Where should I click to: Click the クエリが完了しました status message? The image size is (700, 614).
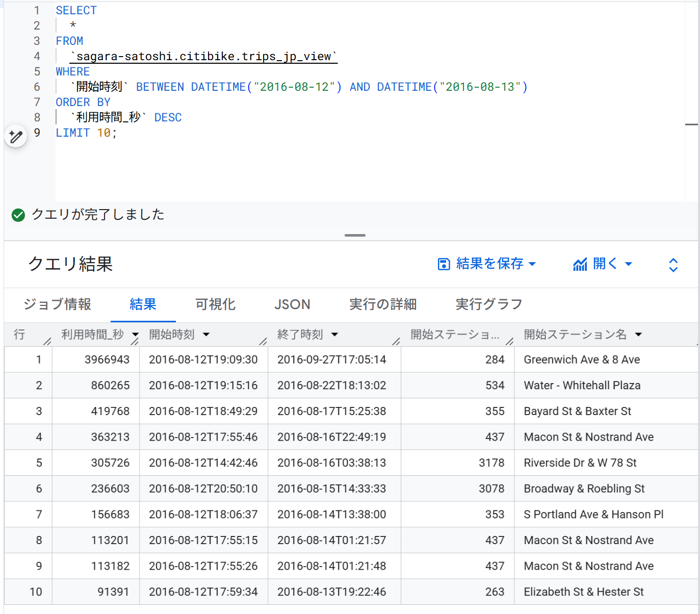pos(98,215)
